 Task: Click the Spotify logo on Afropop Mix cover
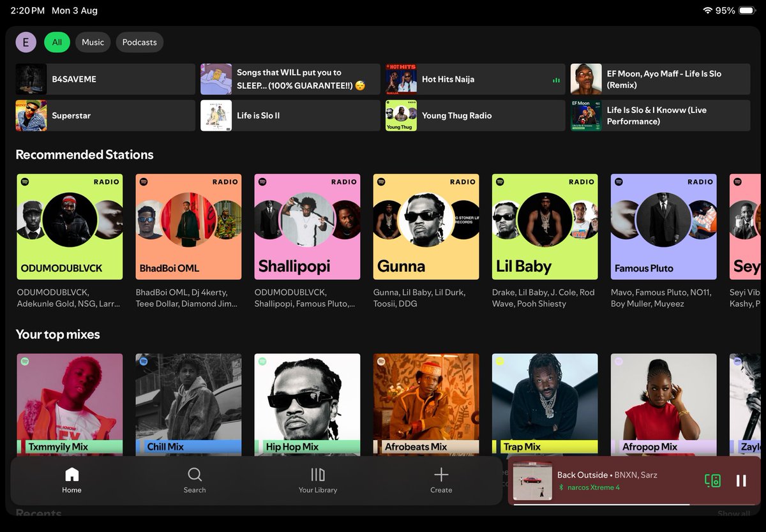pos(619,362)
